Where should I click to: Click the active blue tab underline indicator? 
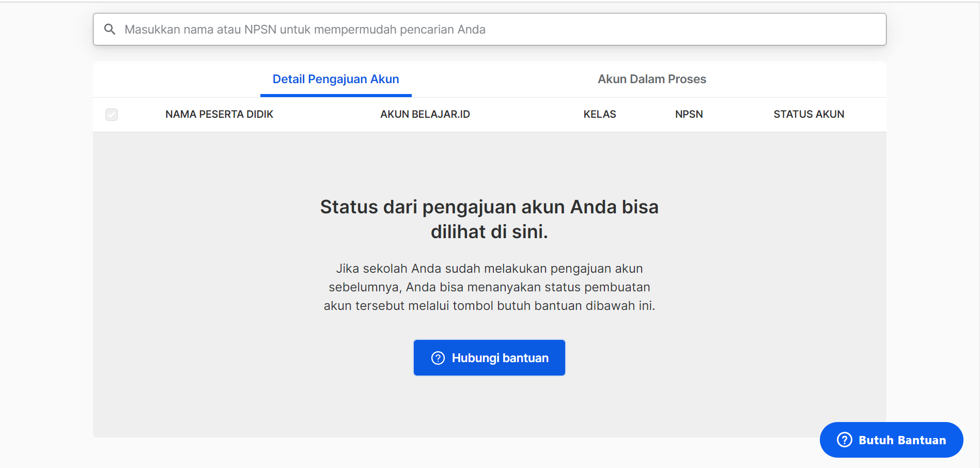point(336,95)
